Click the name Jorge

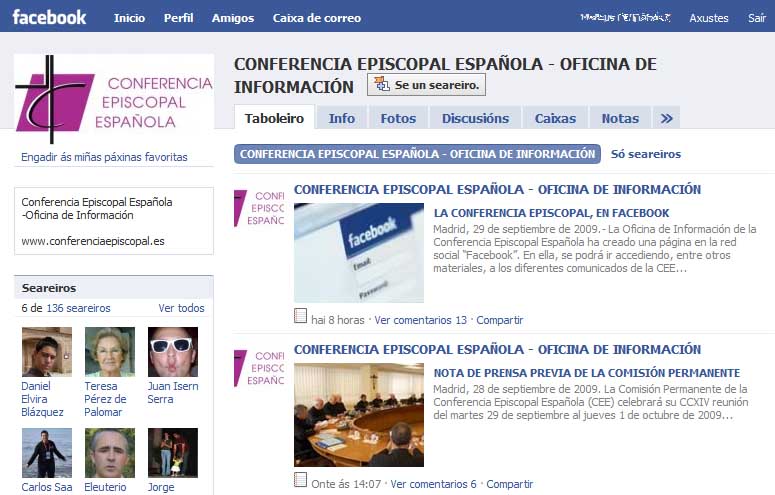coord(161,487)
